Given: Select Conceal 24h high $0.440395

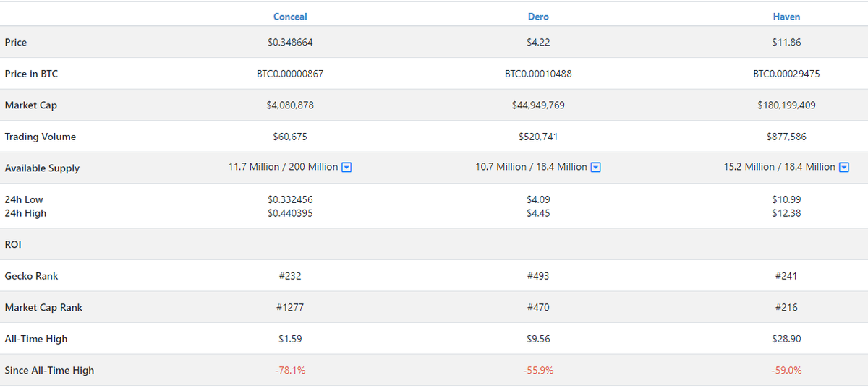Looking at the screenshot, I should (x=290, y=213).
